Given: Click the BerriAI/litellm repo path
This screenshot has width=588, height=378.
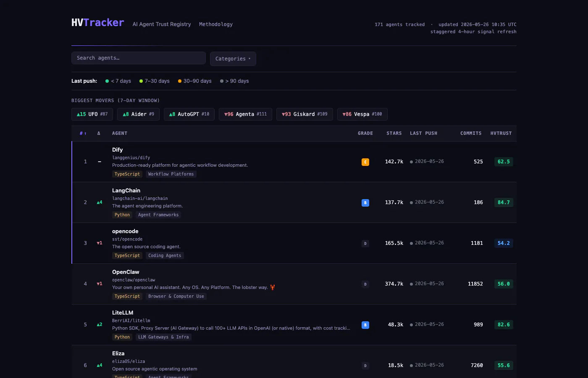Looking at the screenshot, I should (131, 321).
